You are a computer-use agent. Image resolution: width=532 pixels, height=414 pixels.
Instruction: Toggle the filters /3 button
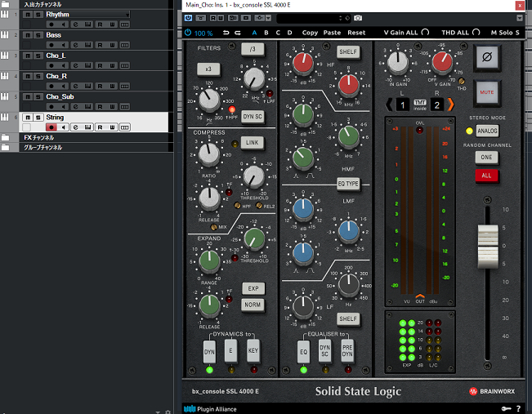point(253,49)
